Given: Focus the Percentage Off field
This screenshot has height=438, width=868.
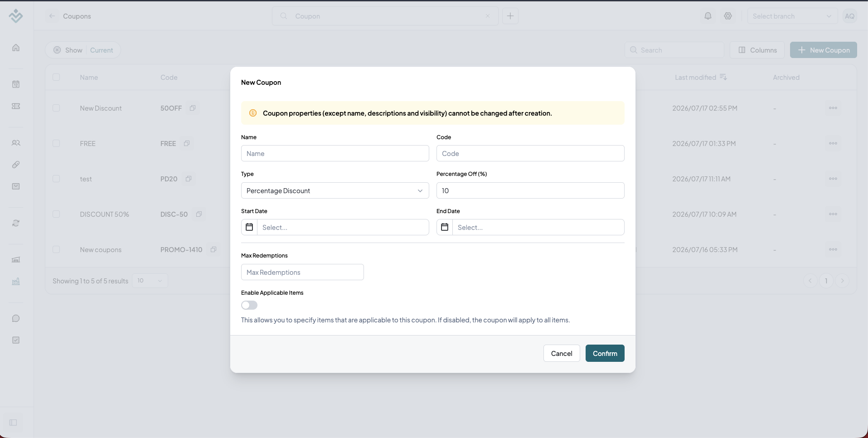Looking at the screenshot, I should [x=530, y=190].
